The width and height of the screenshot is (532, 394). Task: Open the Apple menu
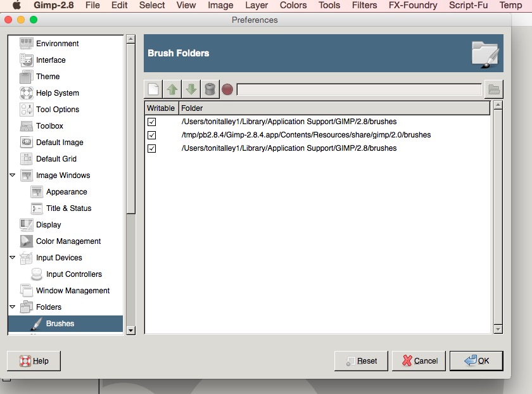(x=16, y=5)
